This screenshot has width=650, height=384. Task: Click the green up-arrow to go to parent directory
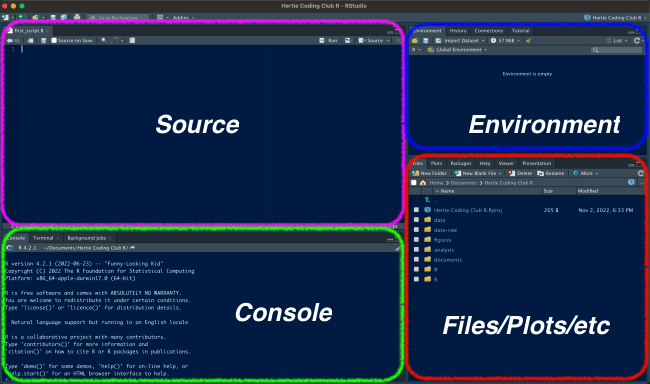427,200
